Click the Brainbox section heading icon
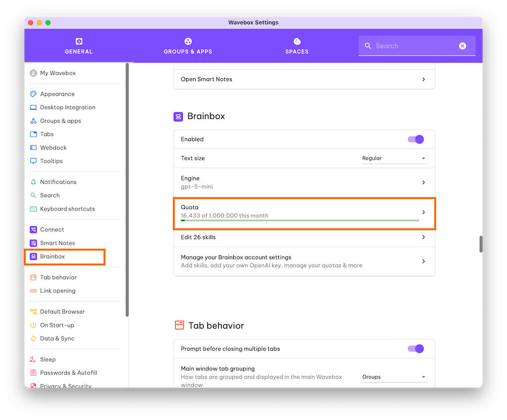Screen dimensions: 507x420 click(x=178, y=117)
